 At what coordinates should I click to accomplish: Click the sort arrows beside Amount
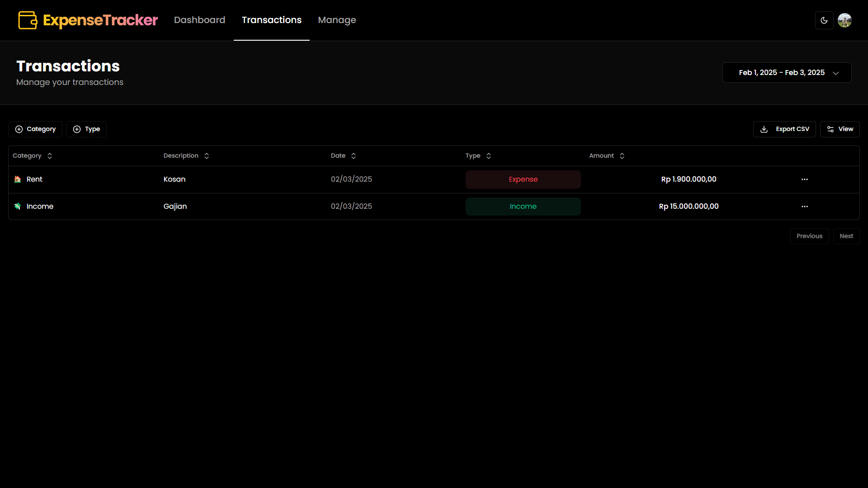tap(622, 156)
